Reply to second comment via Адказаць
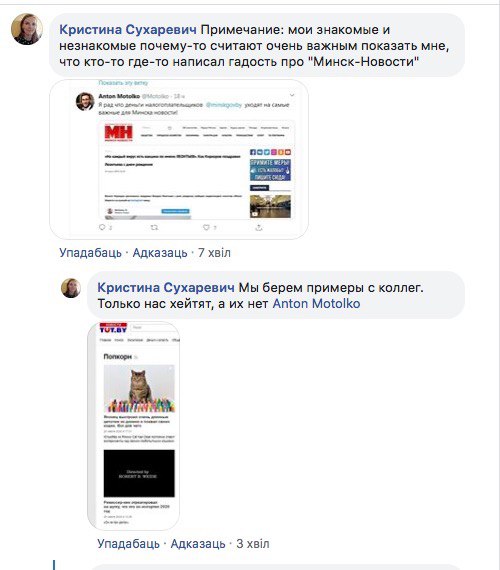This screenshot has width=500, height=570. click(x=198, y=544)
